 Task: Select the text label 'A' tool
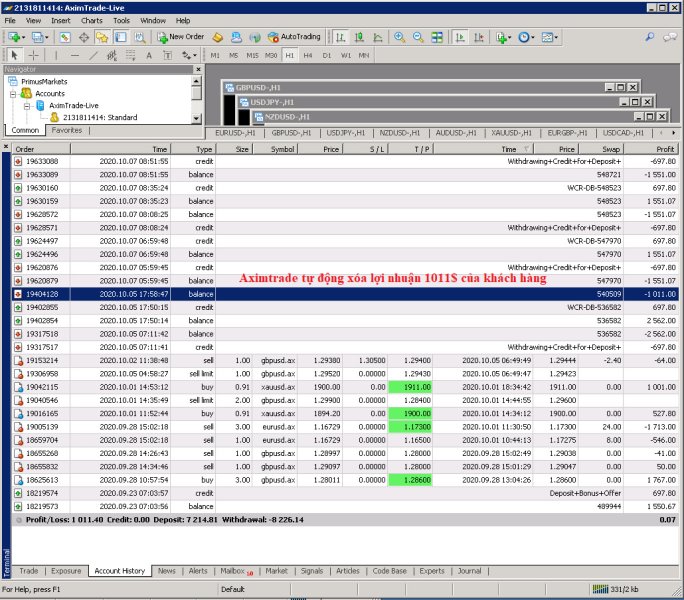pyautogui.click(x=149, y=55)
